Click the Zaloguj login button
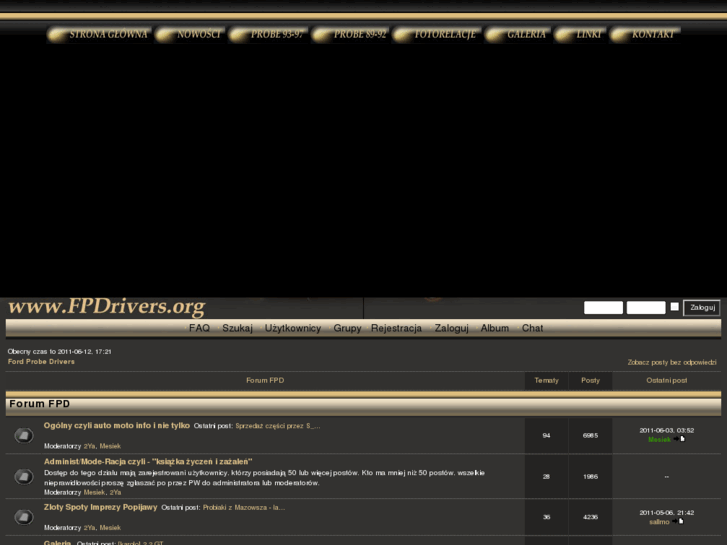Viewport: 727px width, 545px height. (702, 308)
